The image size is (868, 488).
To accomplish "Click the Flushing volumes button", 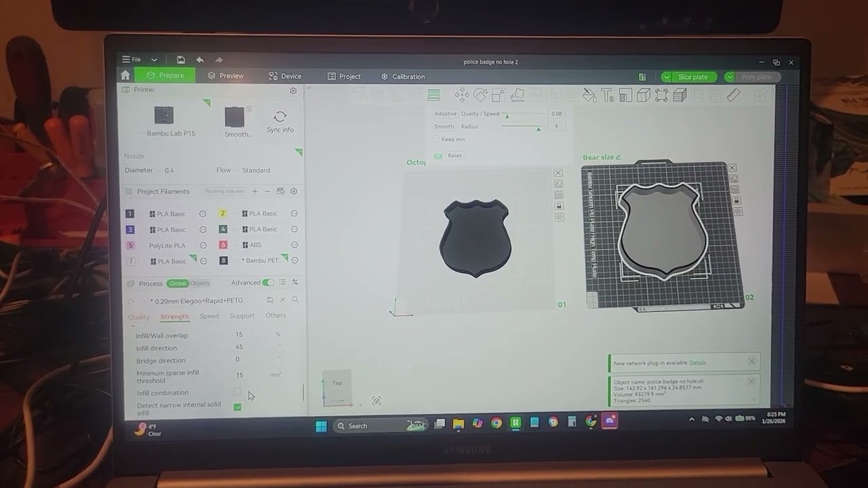I will tap(224, 191).
